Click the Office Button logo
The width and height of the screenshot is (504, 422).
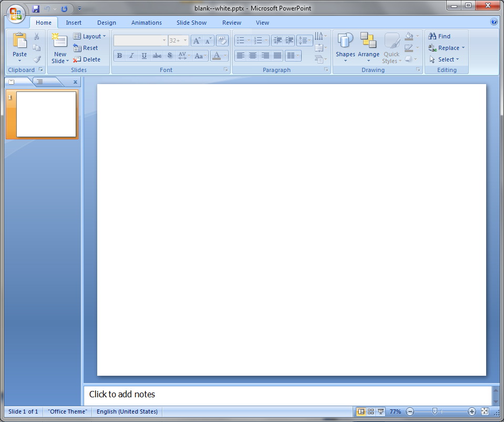15,13
